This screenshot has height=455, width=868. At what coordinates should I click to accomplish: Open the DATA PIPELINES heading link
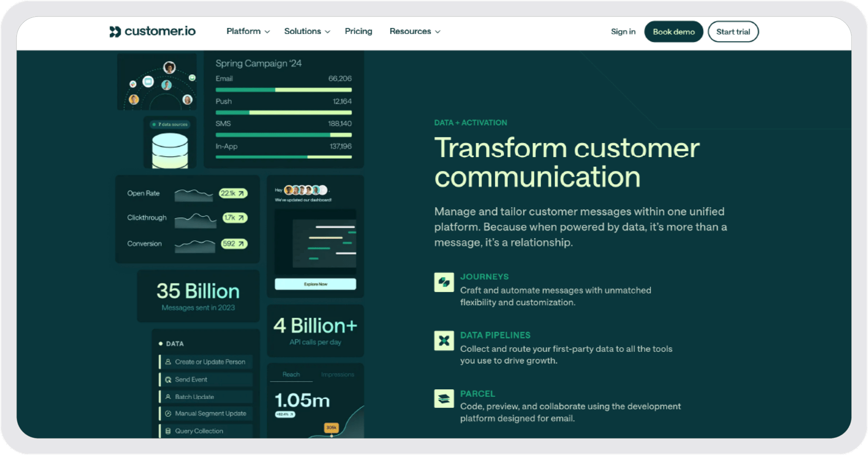495,335
